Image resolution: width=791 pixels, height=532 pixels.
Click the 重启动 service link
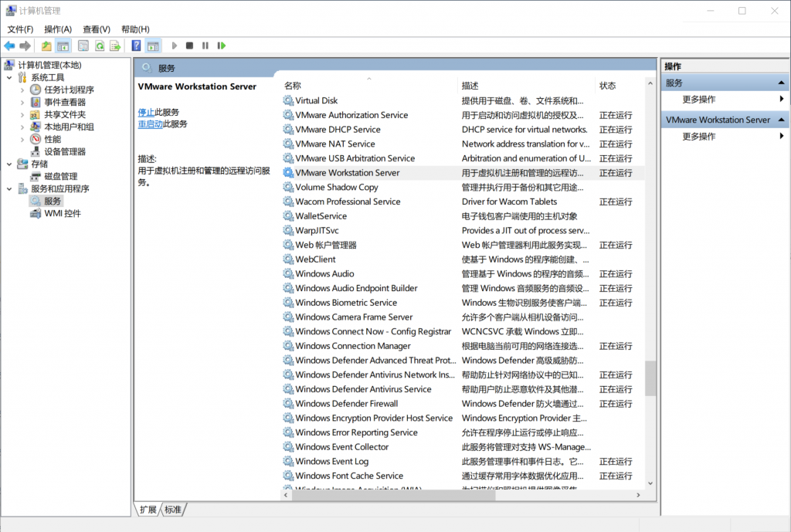(150, 124)
